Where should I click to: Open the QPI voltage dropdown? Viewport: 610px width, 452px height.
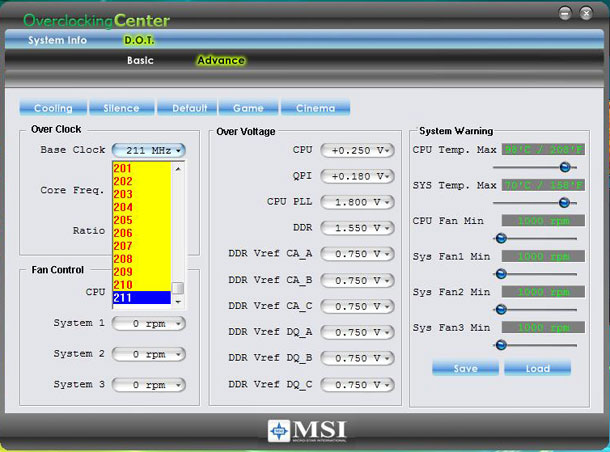point(358,176)
